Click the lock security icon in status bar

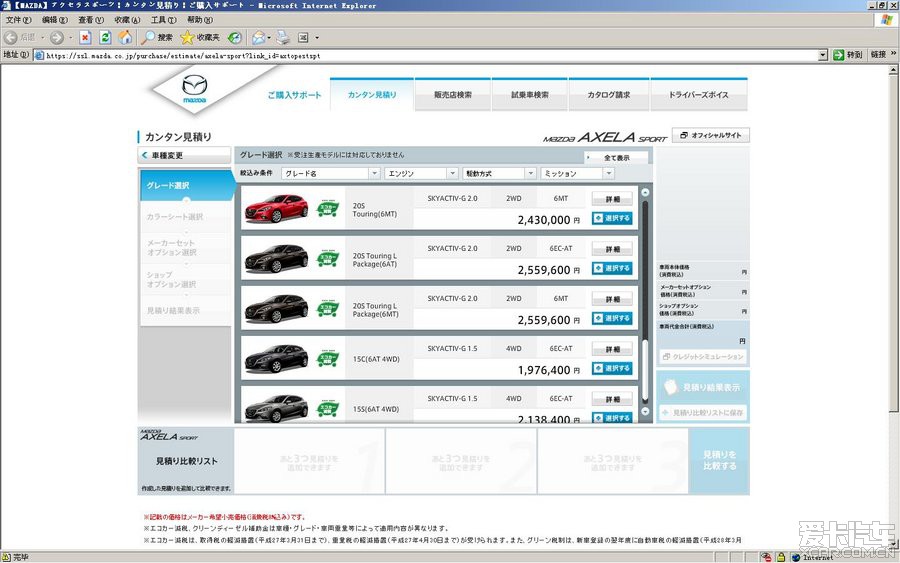pyautogui.click(x=780, y=557)
